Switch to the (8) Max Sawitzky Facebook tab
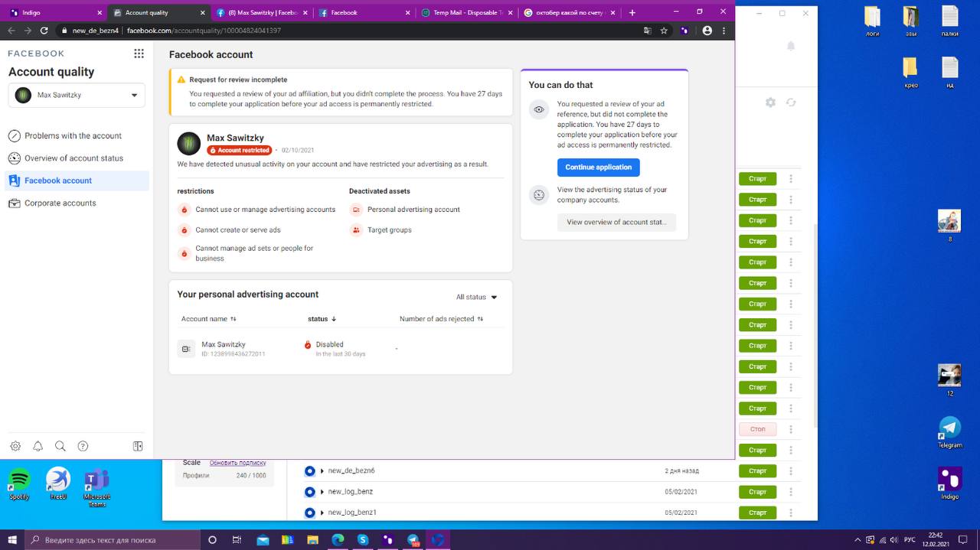Screen dimensions: 980x550 pos(262,12)
